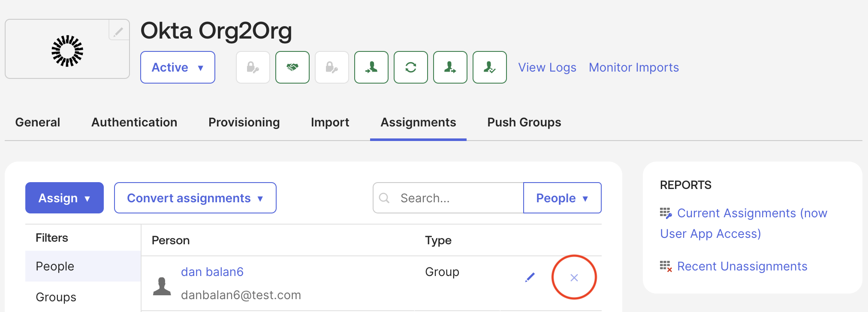Click the Type column header
868x312 pixels.
[438, 240]
